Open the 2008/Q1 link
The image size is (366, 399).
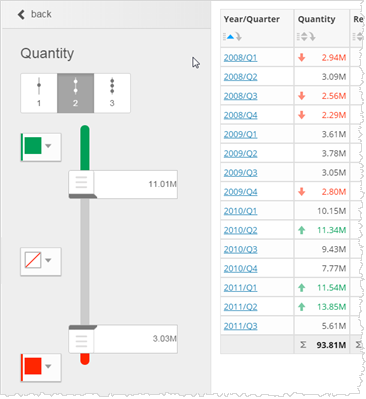(240, 58)
